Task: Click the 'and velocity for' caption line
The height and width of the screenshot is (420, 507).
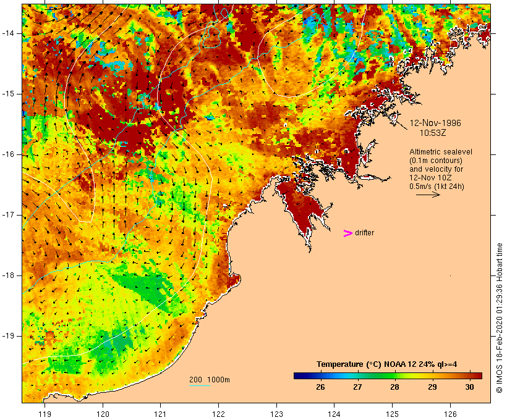Action: 436,169
